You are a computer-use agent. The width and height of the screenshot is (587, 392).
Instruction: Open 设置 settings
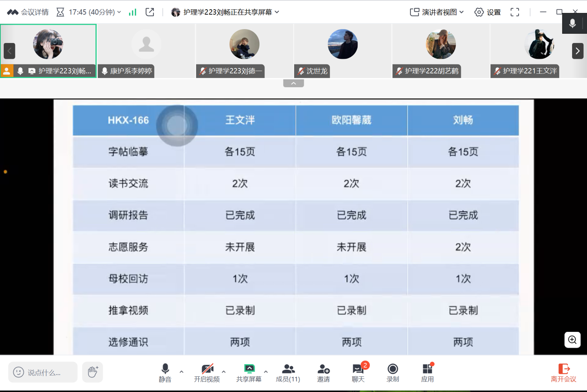tap(488, 12)
